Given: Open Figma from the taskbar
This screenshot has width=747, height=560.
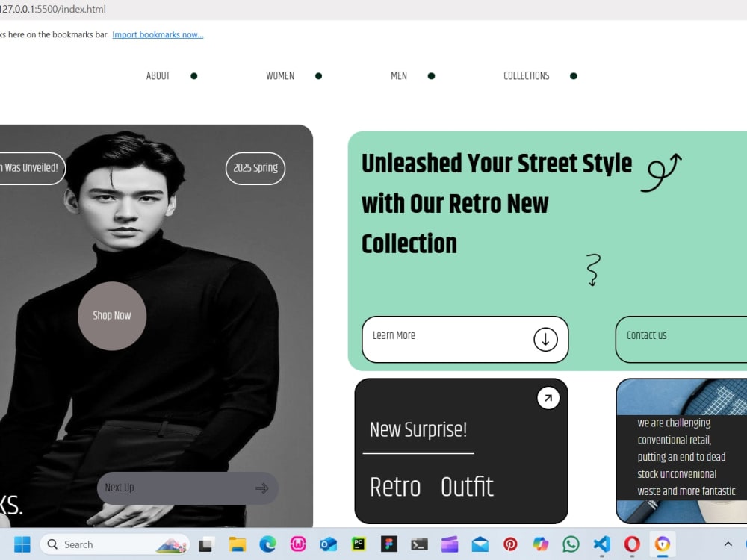Looking at the screenshot, I should tap(388, 544).
